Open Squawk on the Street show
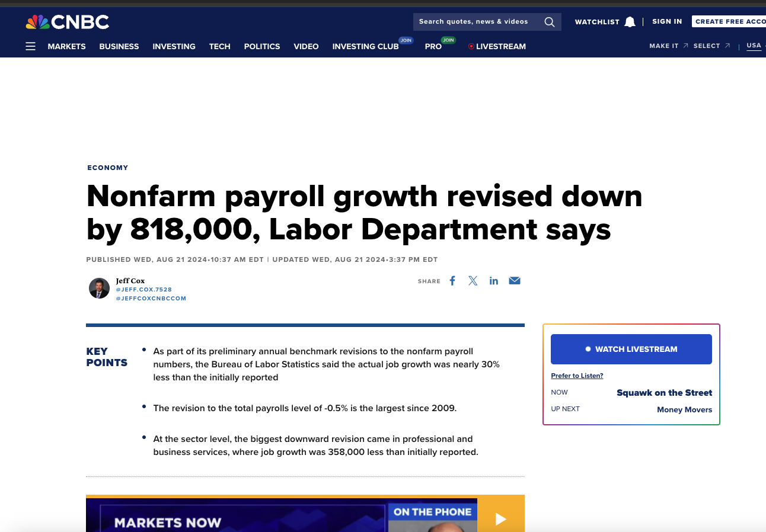The image size is (766, 532). click(x=664, y=393)
